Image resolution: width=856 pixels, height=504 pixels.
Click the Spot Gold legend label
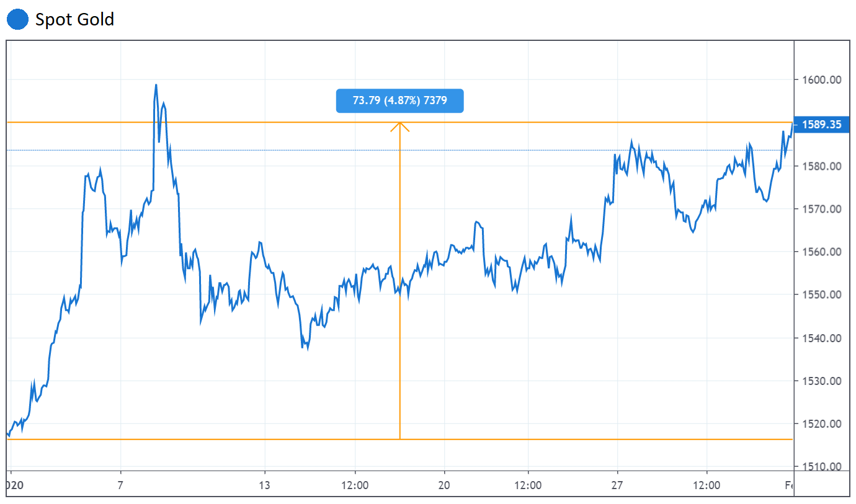[x=74, y=19]
